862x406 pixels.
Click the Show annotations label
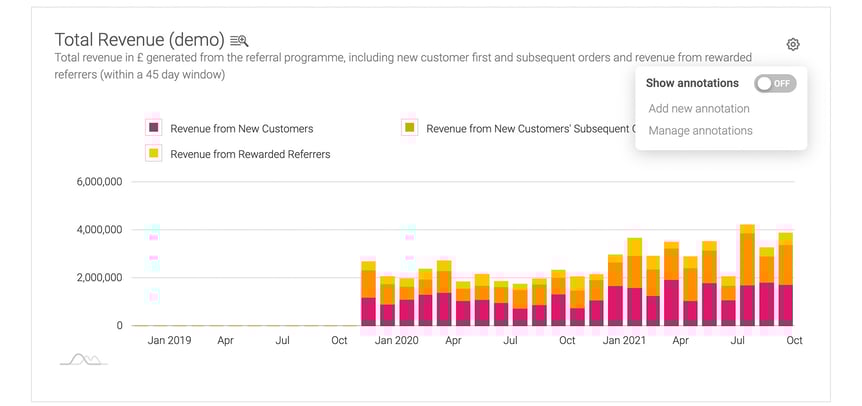coord(692,83)
